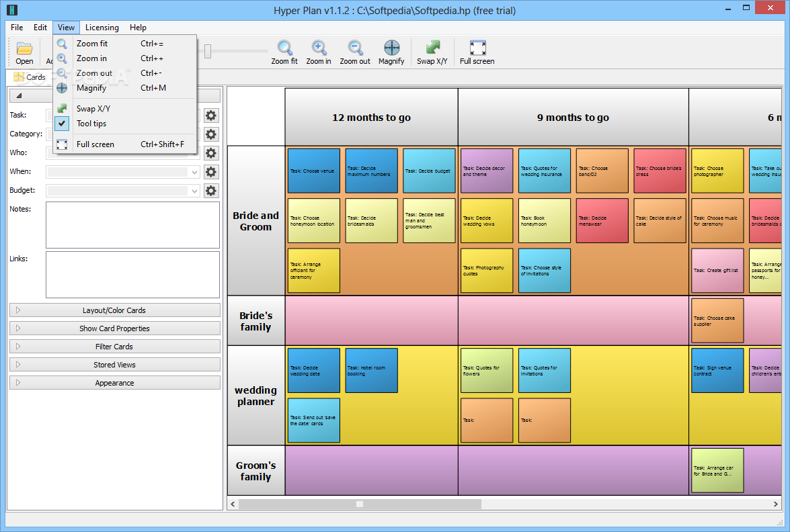Click inside the Notes text box

point(132,225)
